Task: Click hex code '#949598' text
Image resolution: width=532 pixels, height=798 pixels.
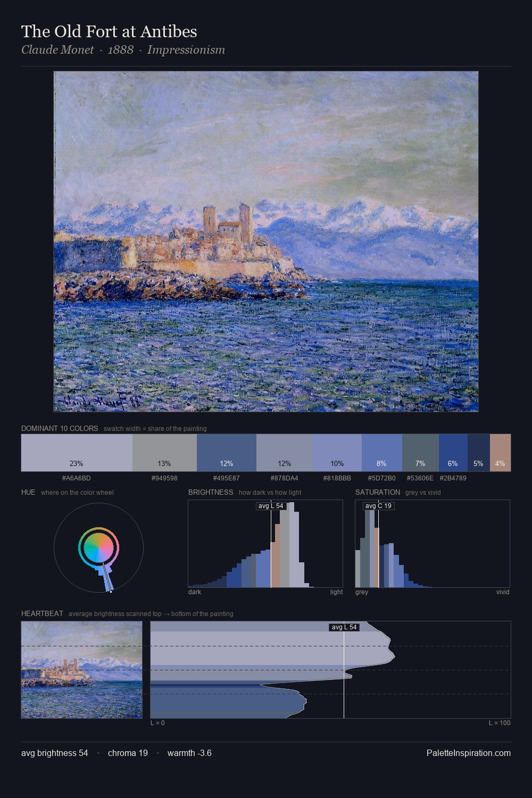Action: [x=164, y=478]
